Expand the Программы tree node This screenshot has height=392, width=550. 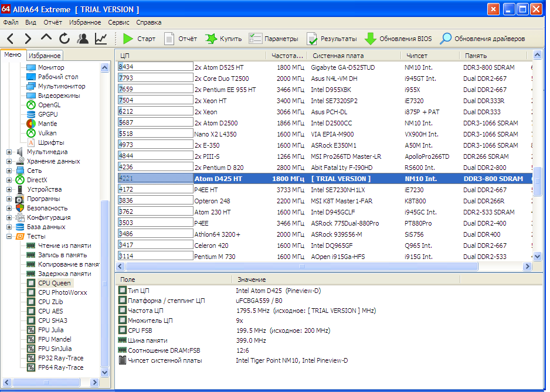coord(9,199)
